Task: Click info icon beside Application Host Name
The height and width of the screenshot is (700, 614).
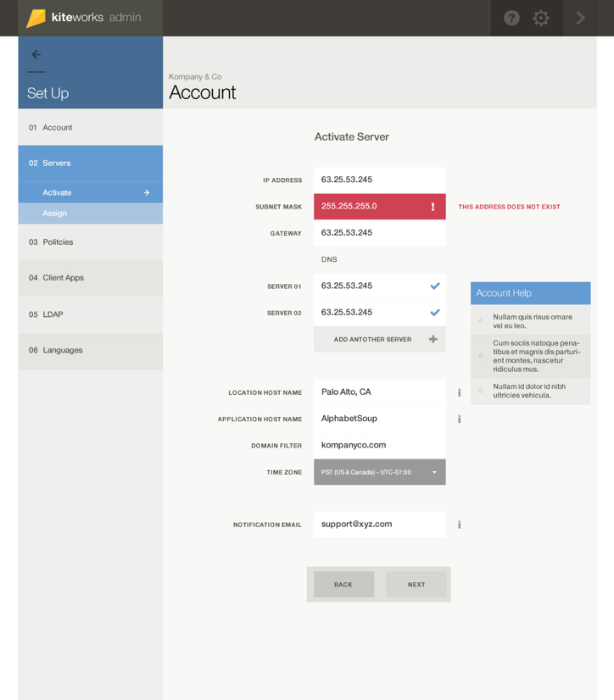Action: 459,419
